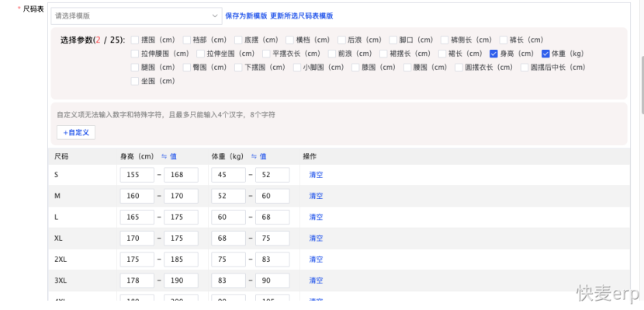Click M row minimum height field 160
The height and width of the screenshot is (310, 644).
[137, 196]
